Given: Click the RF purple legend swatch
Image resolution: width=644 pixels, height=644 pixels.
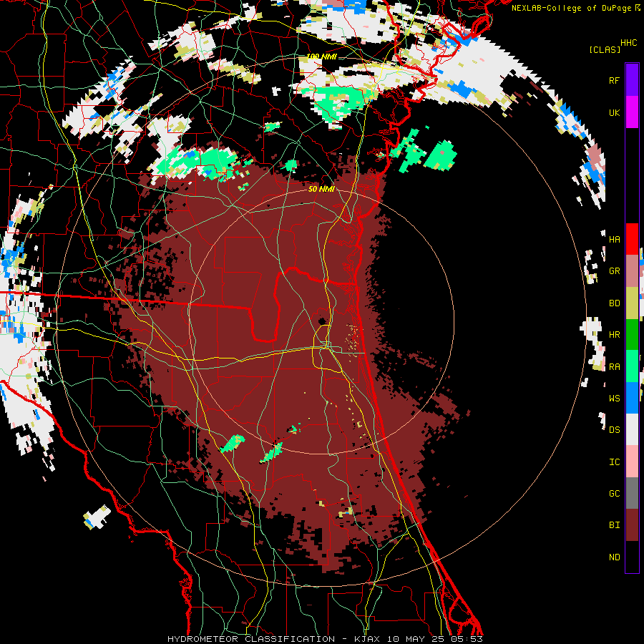Looking at the screenshot, I should coord(632,80).
